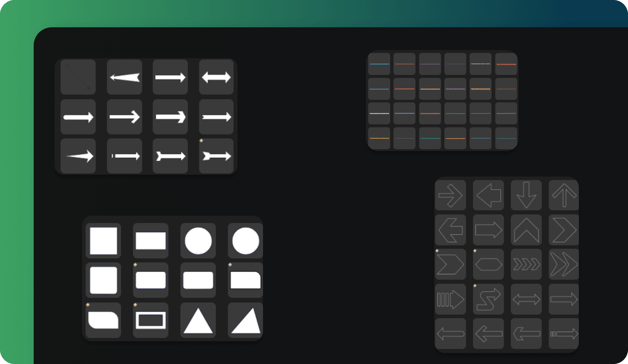Pick the left-pointing tapered filled arrow
The image size is (628, 364).
[124, 77]
